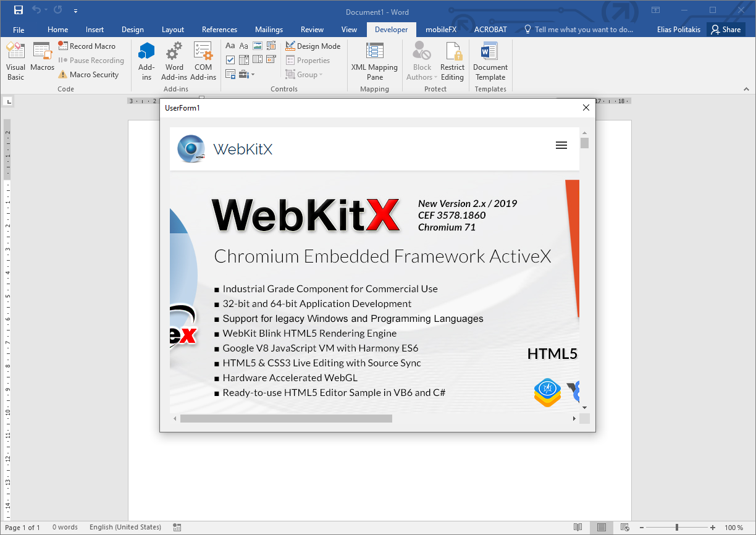Start Record Macro
Viewport: 756px width, 535px height.
click(86, 46)
